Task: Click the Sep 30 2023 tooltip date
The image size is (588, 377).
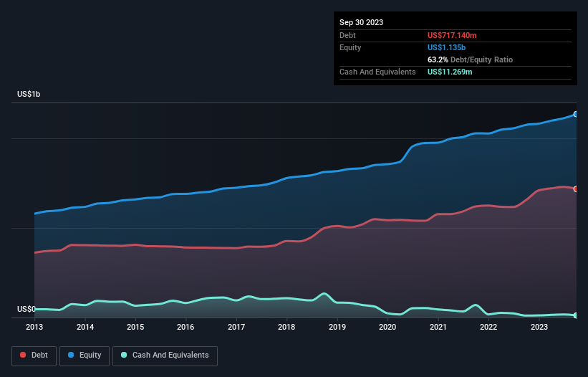Action: pos(361,22)
